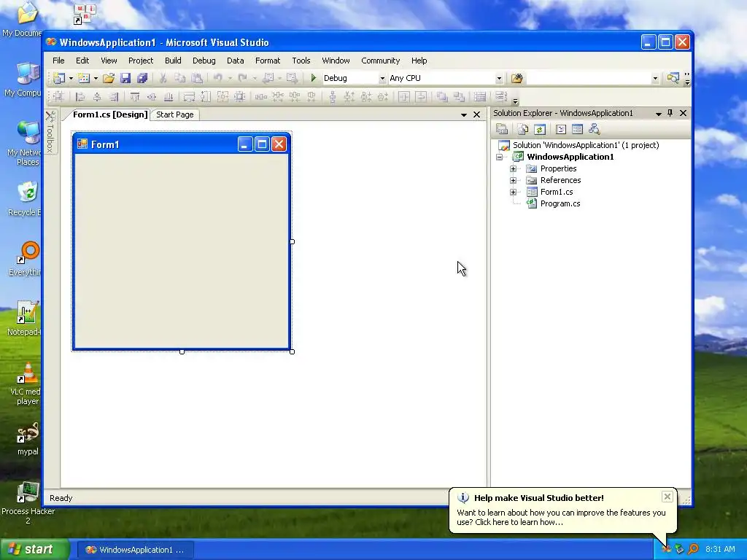Image resolution: width=747 pixels, height=560 pixels.
Task: Open the Start menu
Action: pyautogui.click(x=34, y=549)
